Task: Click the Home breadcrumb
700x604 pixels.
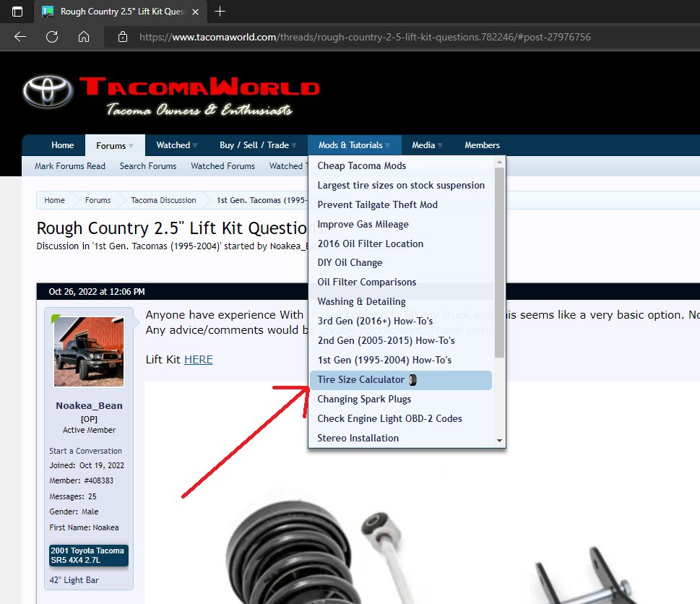Action: tap(54, 200)
